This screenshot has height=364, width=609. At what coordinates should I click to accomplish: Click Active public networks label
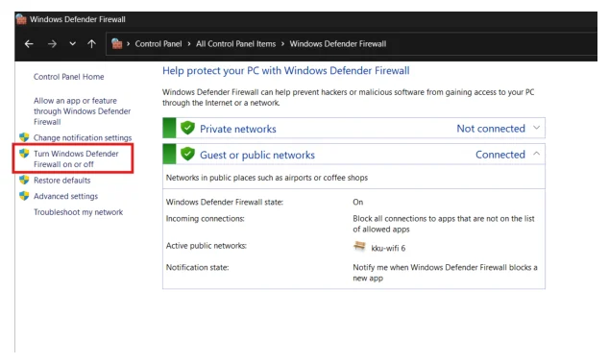coord(207,246)
